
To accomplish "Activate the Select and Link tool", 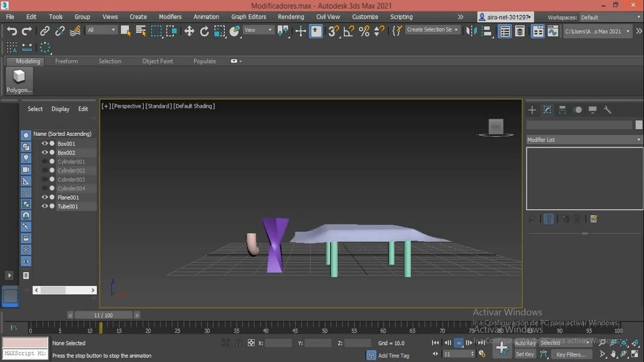I will (45, 31).
